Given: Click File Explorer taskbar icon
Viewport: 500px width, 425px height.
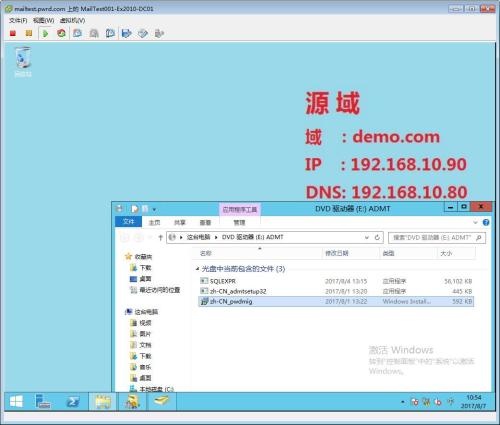Looking at the screenshot, I should pyautogui.click(x=103, y=402).
